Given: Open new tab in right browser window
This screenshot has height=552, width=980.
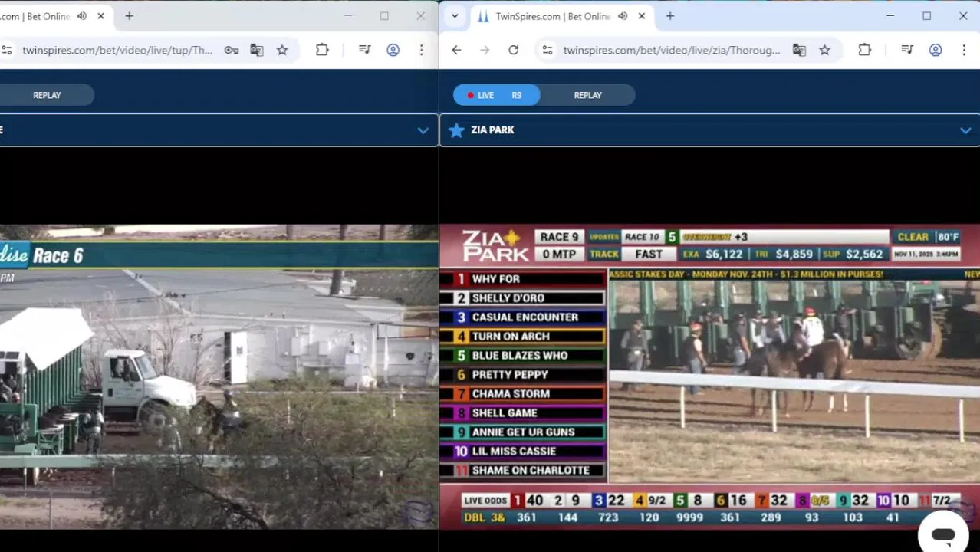Looking at the screenshot, I should (670, 16).
